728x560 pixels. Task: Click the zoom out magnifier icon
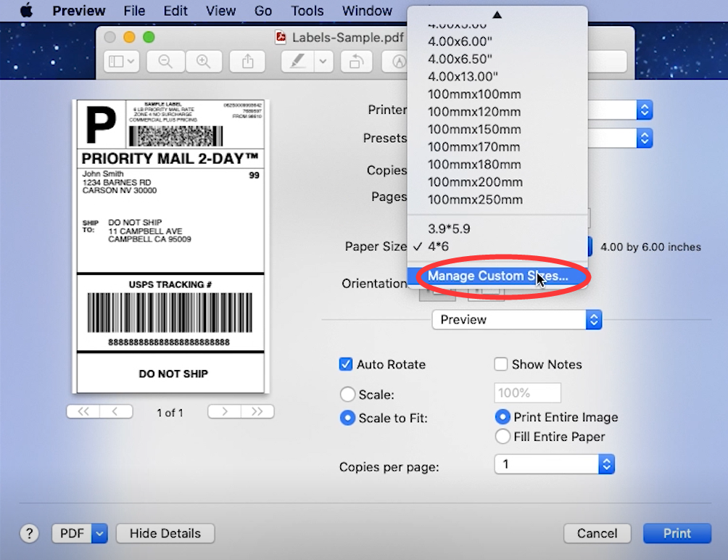coord(165,61)
